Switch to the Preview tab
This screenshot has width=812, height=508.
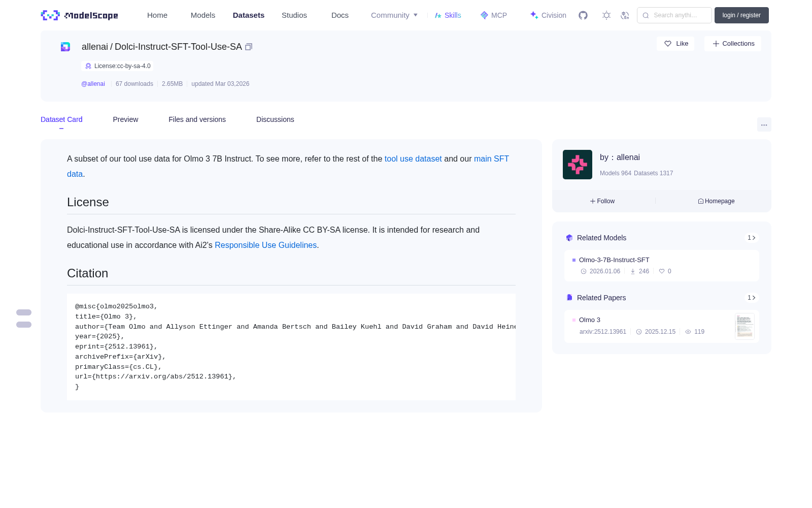point(125,119)
